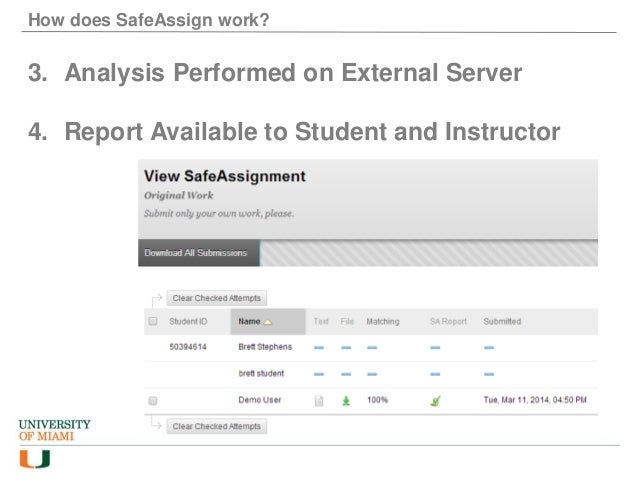The width and height of the screenshot is (638, 479).
Task: Click brett student's File column dash
Action: (x=346, y=374)
